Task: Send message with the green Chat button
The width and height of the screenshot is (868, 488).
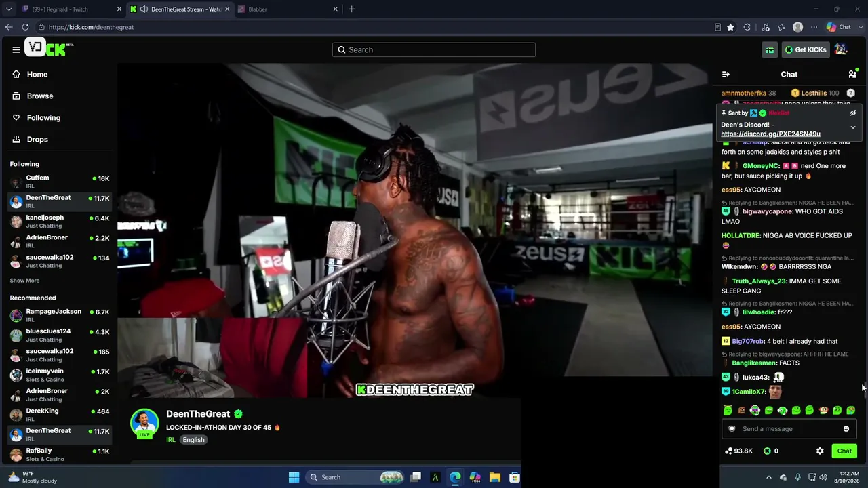Action: pos(844,451)
